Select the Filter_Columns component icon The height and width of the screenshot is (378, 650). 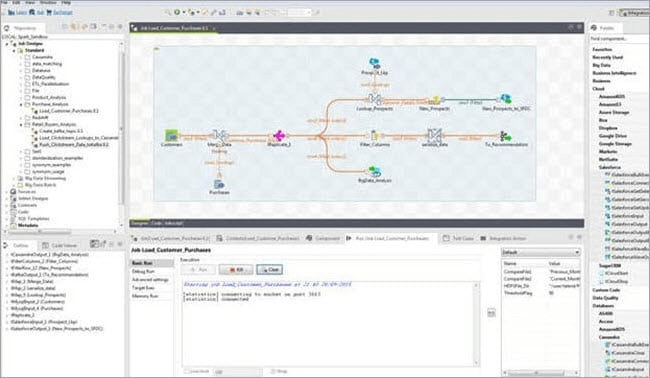375,136
